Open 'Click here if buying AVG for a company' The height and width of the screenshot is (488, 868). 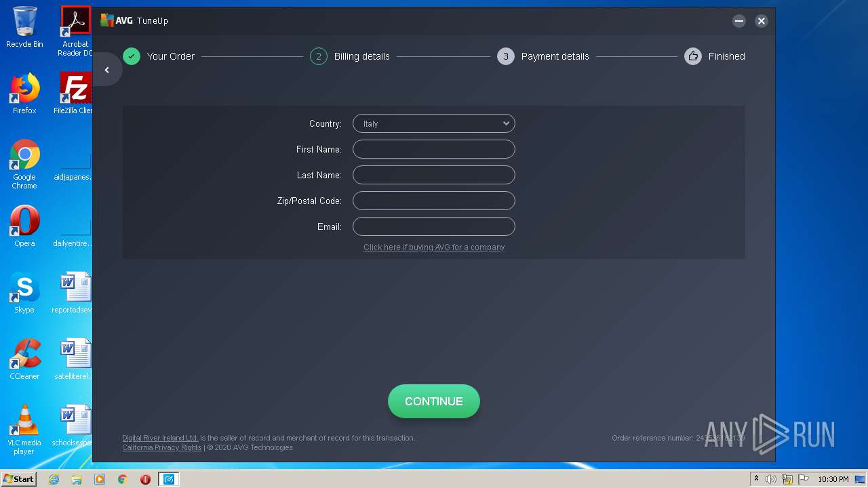434,247
